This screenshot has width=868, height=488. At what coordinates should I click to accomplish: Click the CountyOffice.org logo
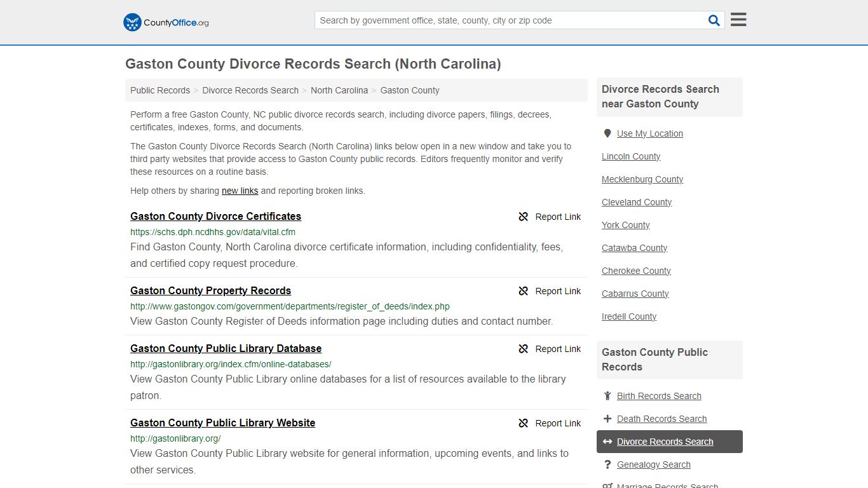click(x=166, y=22)
